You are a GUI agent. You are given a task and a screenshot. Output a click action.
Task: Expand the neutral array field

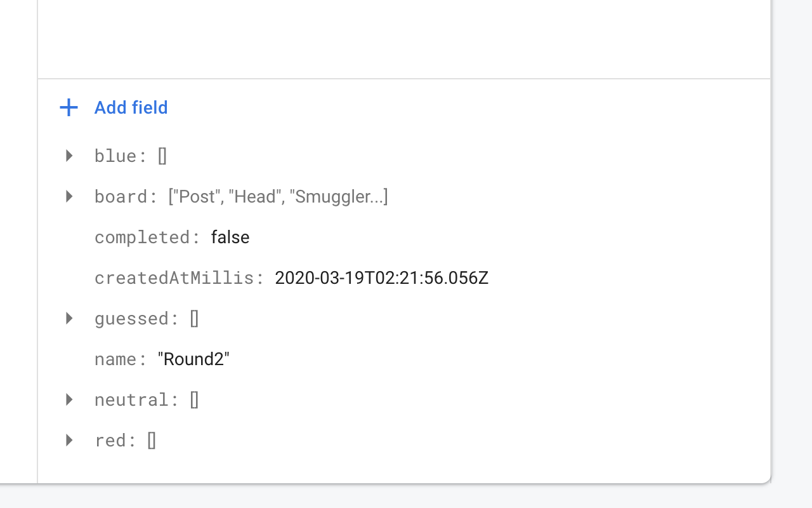[x=69, y=399]
